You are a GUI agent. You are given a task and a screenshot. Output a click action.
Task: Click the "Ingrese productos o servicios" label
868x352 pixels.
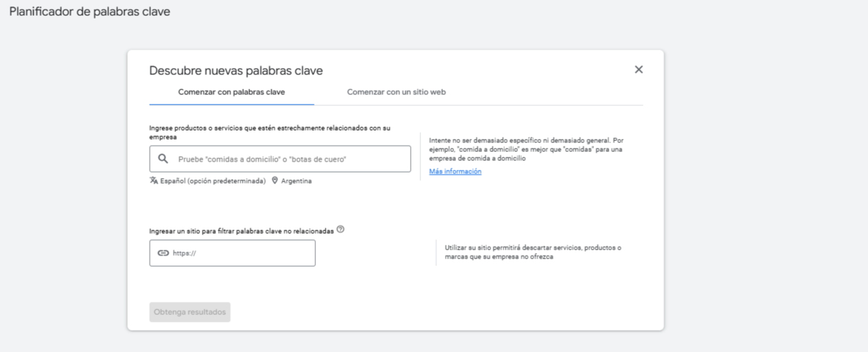click(270, 133)
